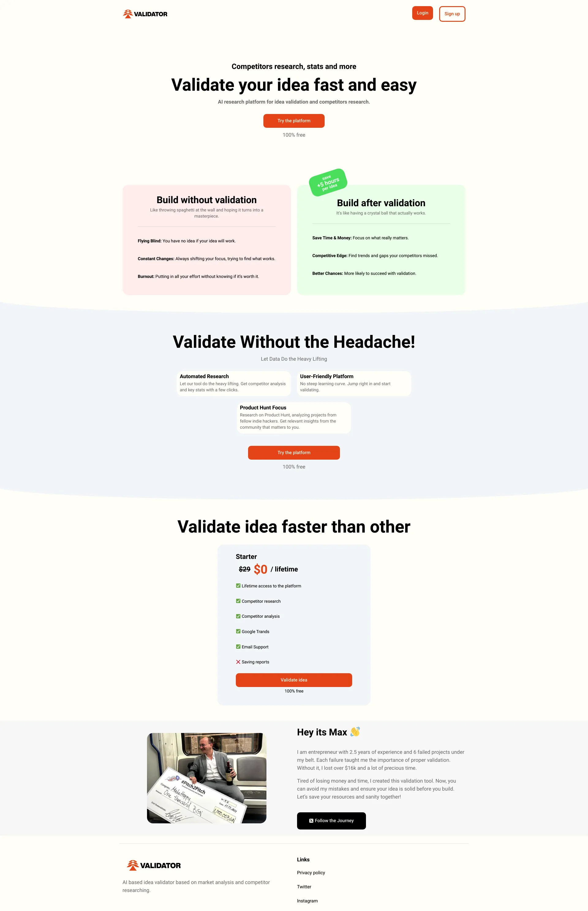Screen dimensions: 588x911
Task: Click the Validate idea button in pricing
Action: tap(293, 679)
